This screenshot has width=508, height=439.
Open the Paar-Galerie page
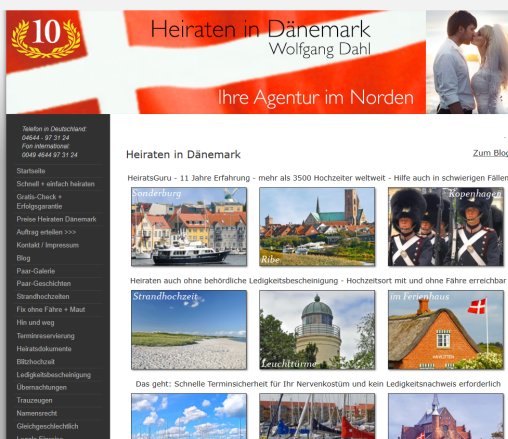pyautogui.click(x=36, y=271)
